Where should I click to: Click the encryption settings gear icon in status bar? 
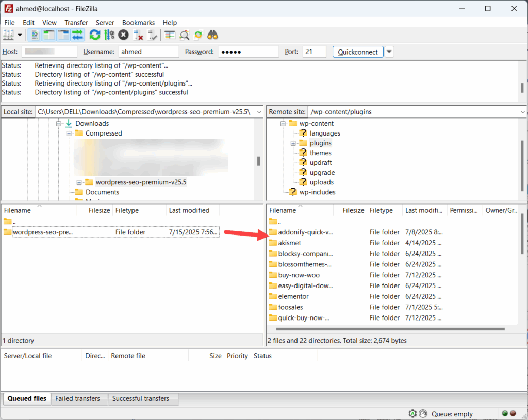(412, 414)
